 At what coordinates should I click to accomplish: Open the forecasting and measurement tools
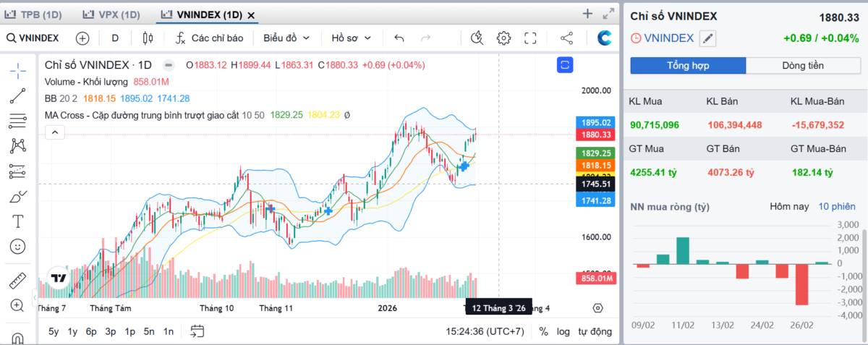click(x=18, y=171)
